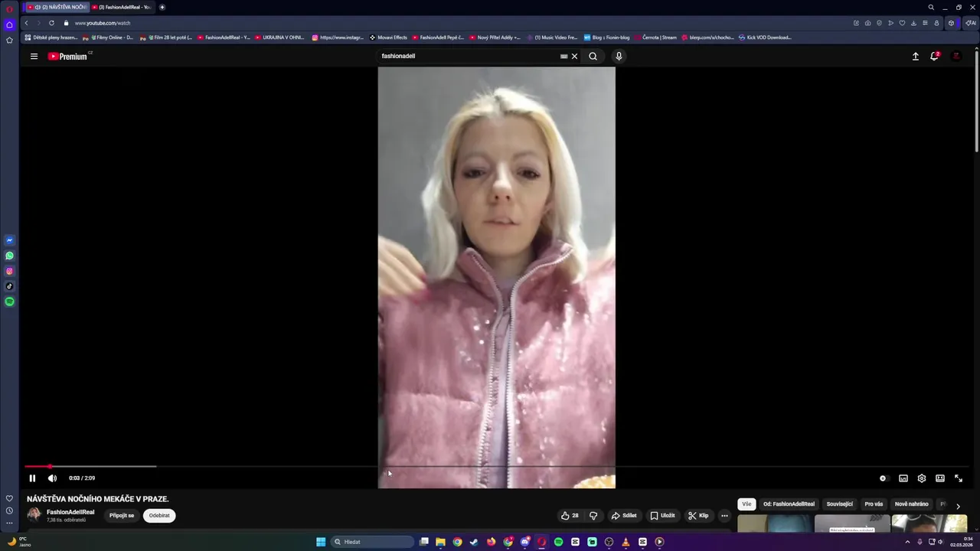Click inside the YouTube search field
This screenshot has height=551, width=980.
tap(467, 56)
